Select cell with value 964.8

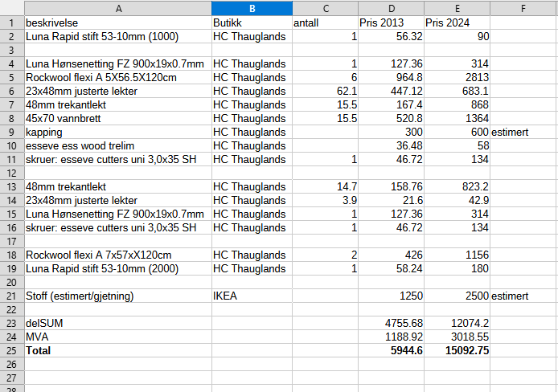(391, 77)
